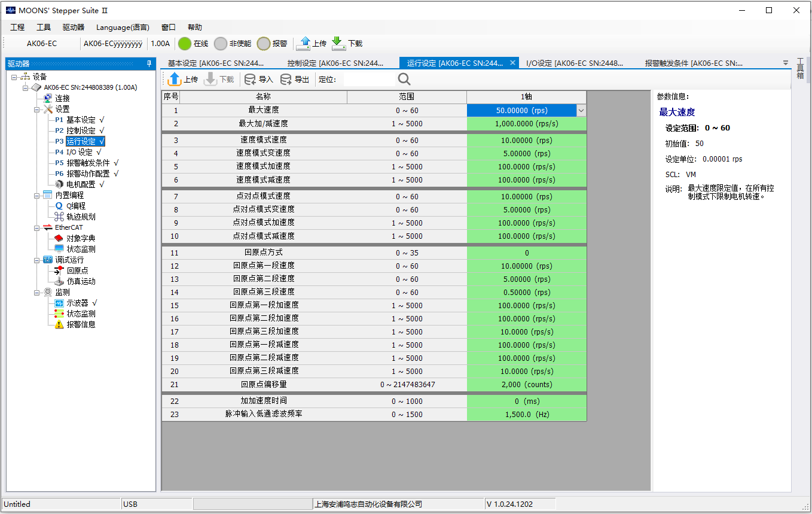Toggle the 报警 alarm indicator
812x514 pixels.
(264, 44)
